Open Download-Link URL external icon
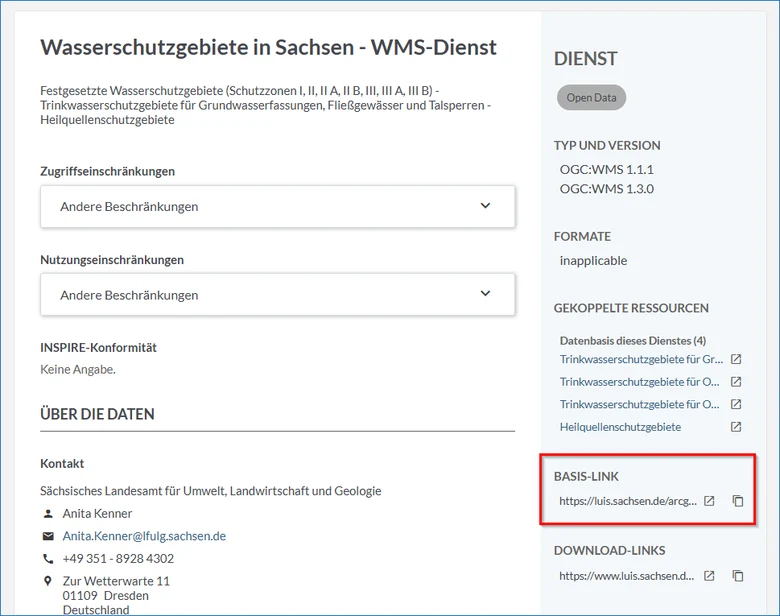Image resolution: width=780 pixels, height=616 pixels. (709, 576)
